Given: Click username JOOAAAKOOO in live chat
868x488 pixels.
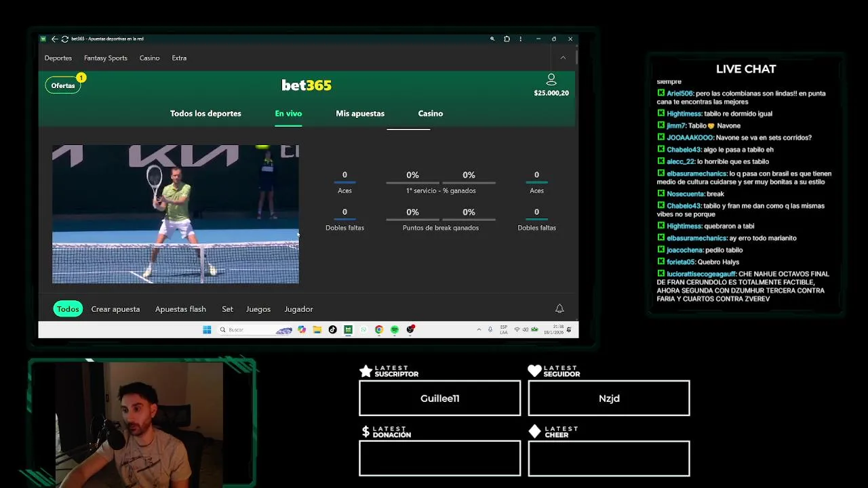Looking at the screenshot, I should pos(690,138).
